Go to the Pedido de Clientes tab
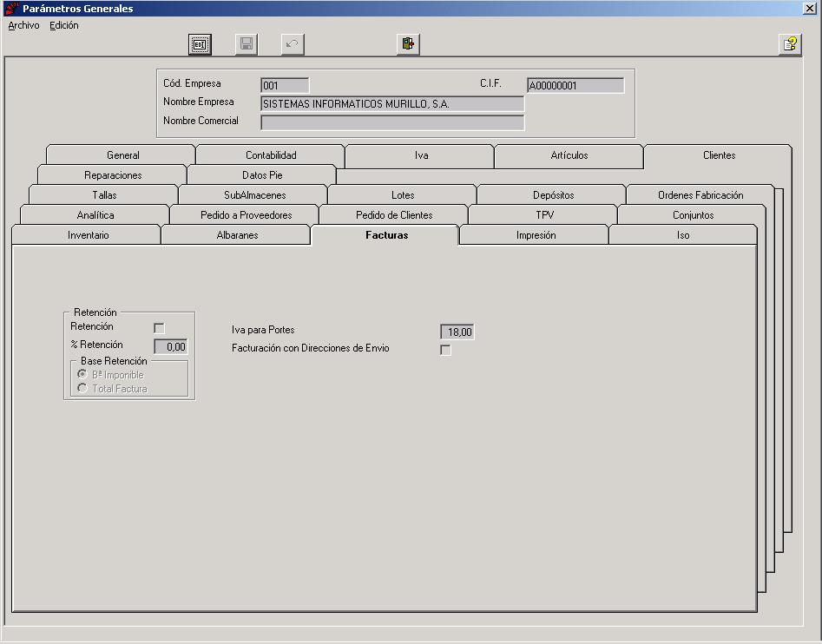The image size is (822, 644). tap(394, 215)
